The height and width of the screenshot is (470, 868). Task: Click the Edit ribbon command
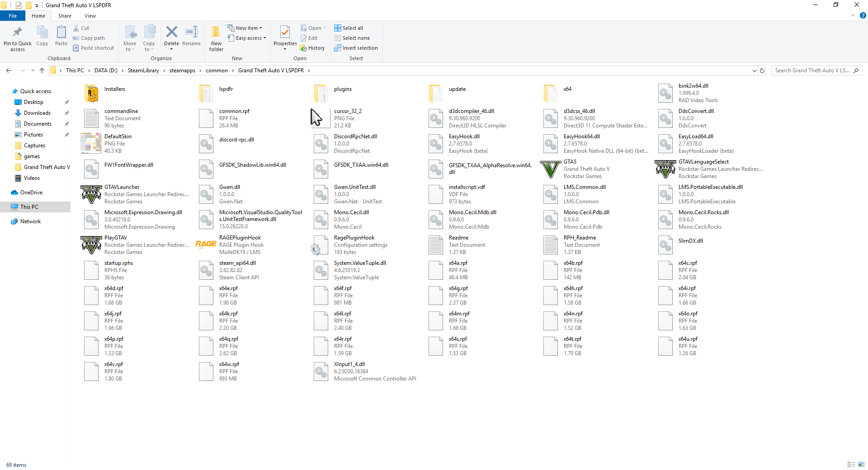pyautogui.click(x=309, y=38)
